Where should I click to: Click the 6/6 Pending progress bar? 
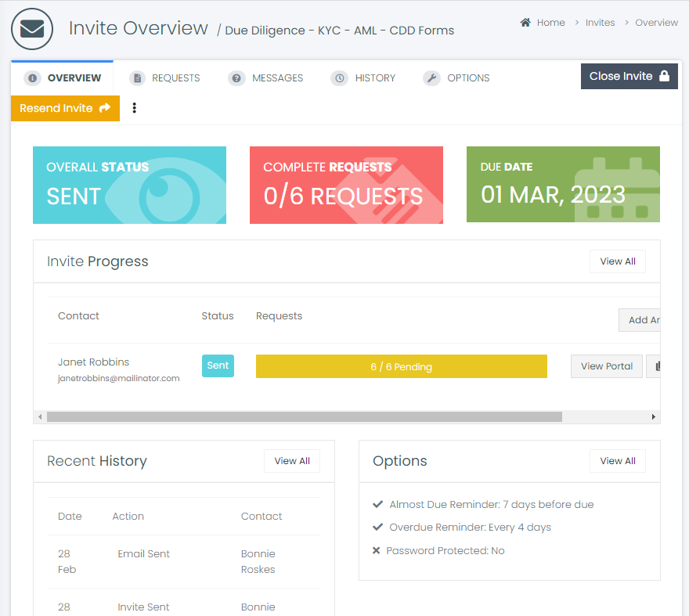click(401, 366)
